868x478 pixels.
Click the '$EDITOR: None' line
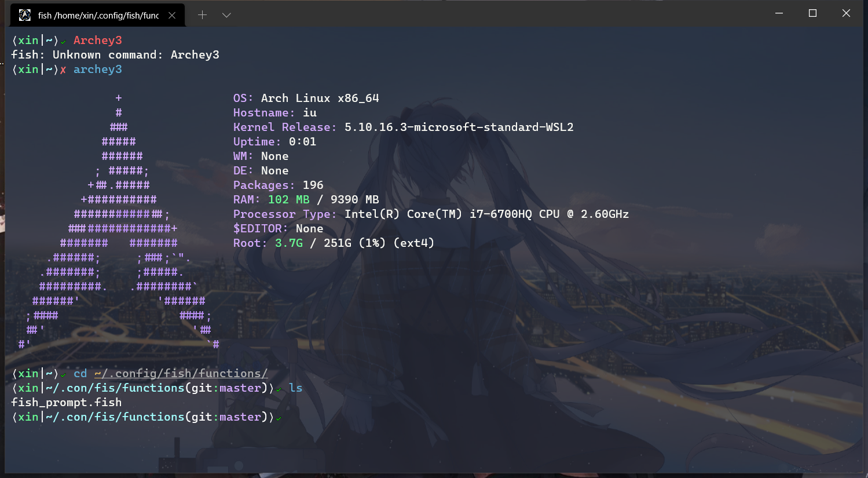[x=279, y=228]
